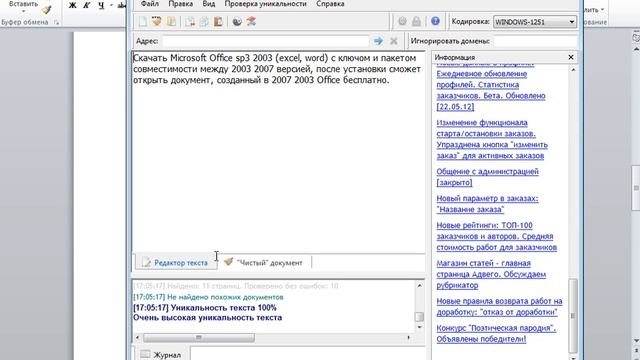Open the Проверка уникальности menu
The width and height of the screenshot is (640, 360).
click(265, 4)
